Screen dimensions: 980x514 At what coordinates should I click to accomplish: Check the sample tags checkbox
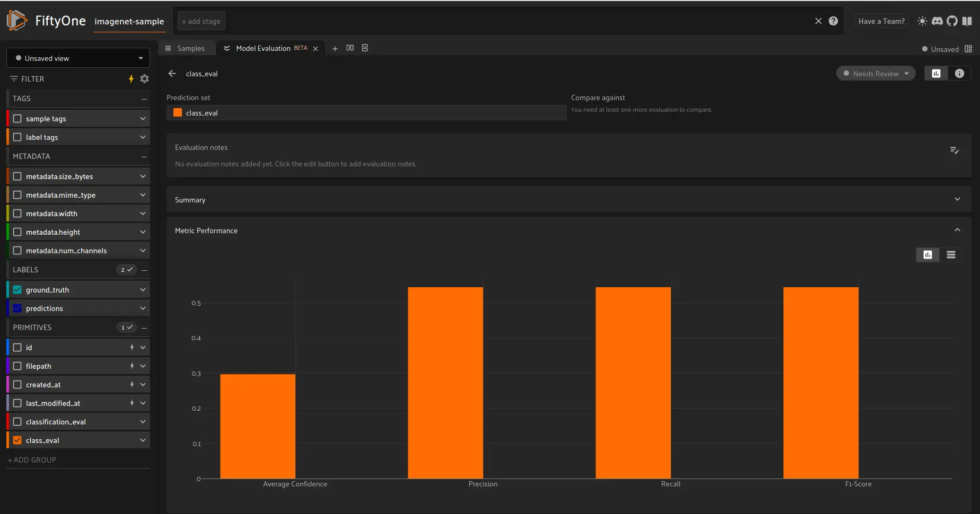(17, 119)
